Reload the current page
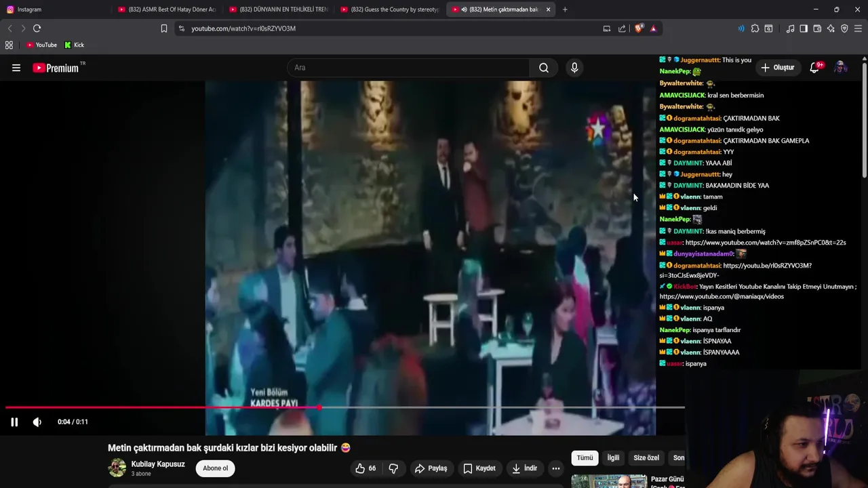The image size is (868, 488). [37, 28]
